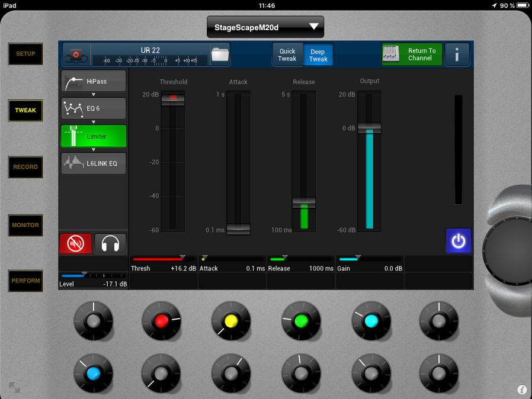Open the preset folder icon
Screen dimensions: 532x399
click(220, 54)
